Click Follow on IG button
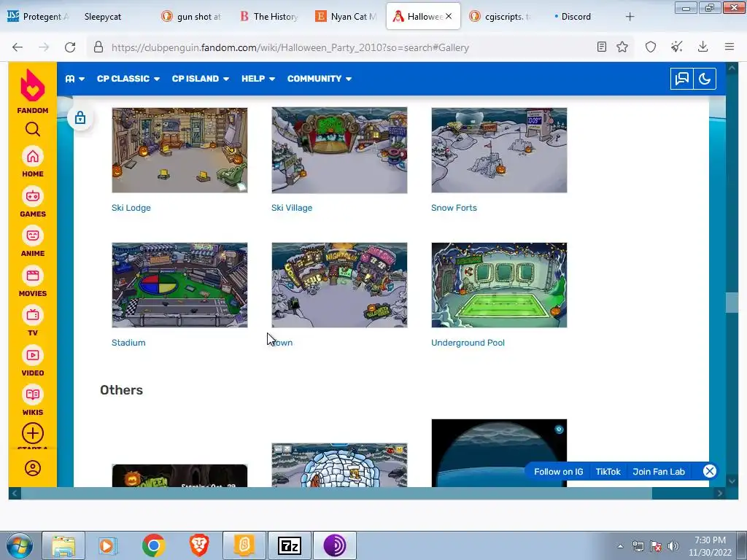 (558, 472)
